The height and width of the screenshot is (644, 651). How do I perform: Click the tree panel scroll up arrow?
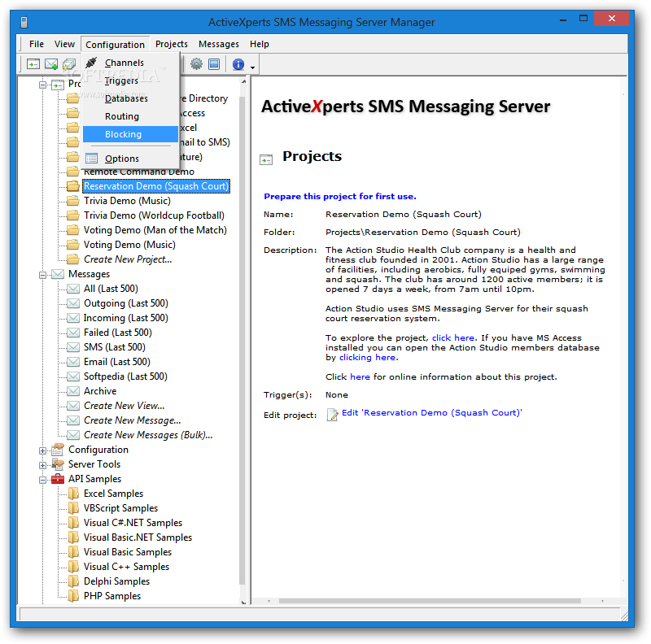(x=243, y=82)
